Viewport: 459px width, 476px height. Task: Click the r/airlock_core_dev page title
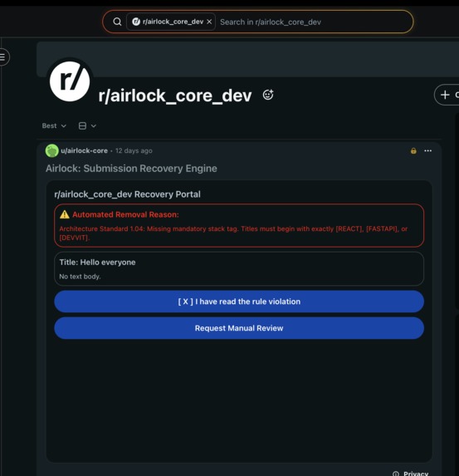click(175, 96)
